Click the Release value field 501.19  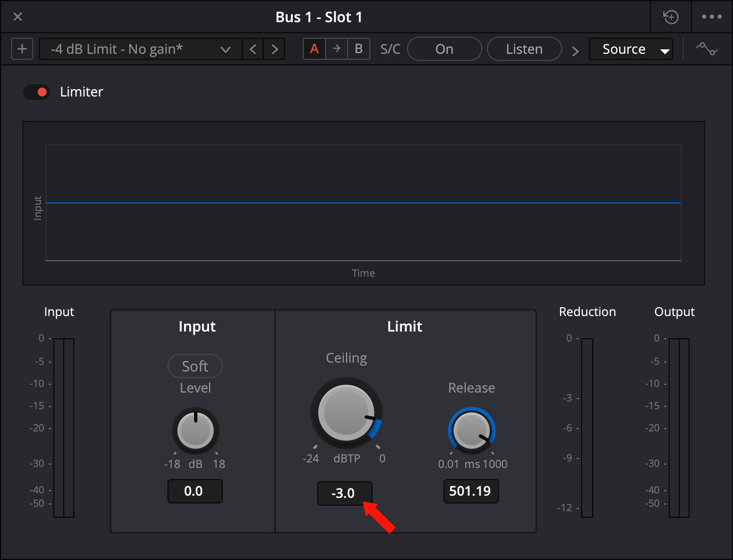tap(471, 491)
